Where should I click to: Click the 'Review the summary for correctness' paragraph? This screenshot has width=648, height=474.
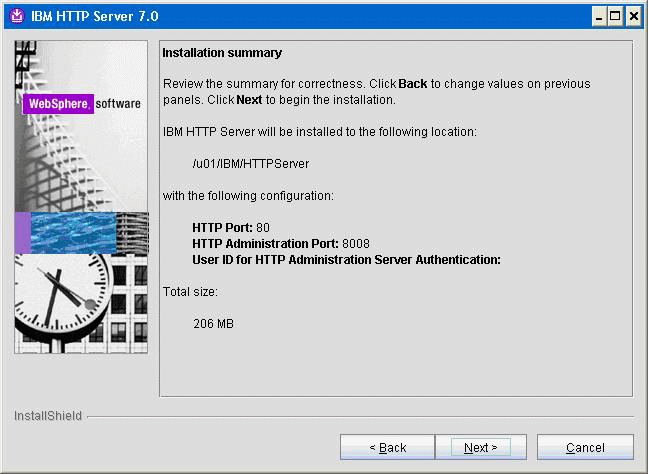click(x=376, y=92)
